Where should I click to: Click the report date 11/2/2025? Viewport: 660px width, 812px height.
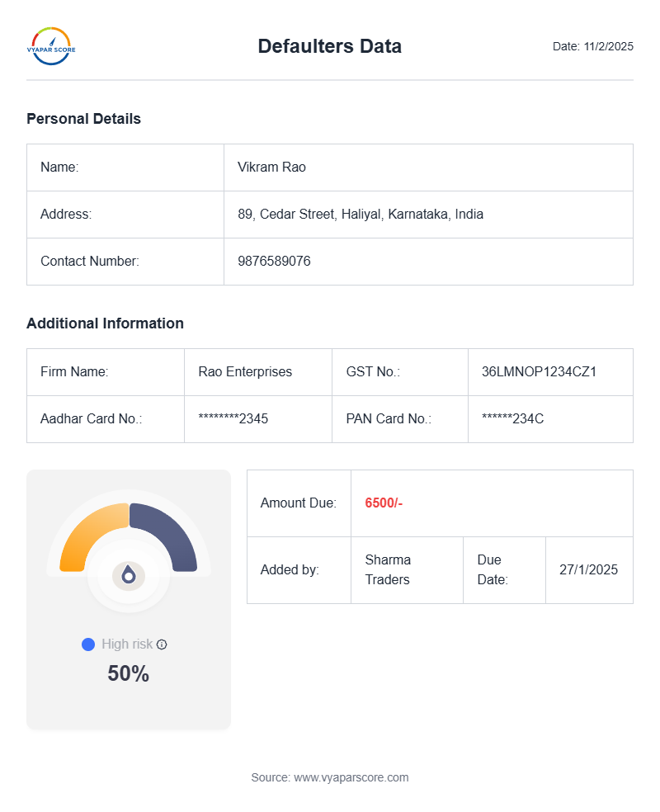[x=608, y=46]
